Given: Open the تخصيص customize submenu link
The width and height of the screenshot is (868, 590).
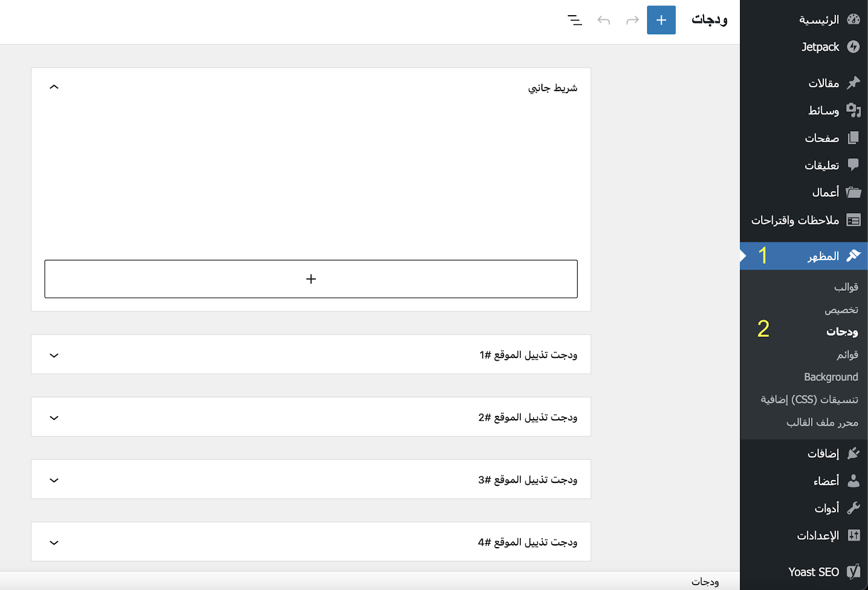Looking at the screenshot, I should pos(841,310).
